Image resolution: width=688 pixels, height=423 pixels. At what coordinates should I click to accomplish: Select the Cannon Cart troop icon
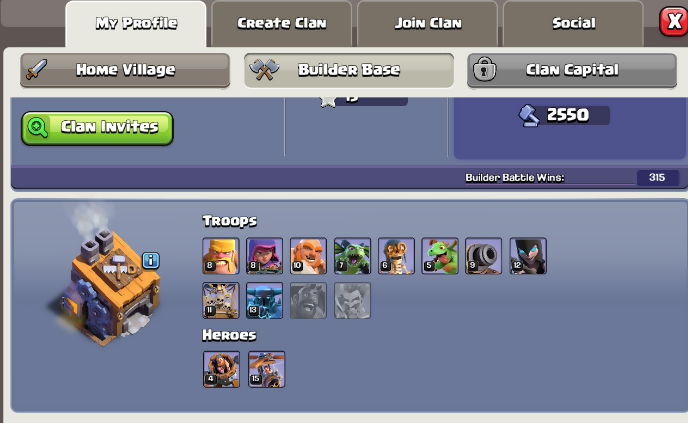[x=484, y=256]
